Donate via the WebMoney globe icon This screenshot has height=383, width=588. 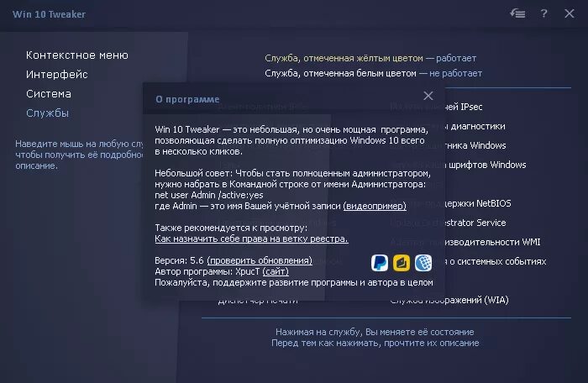pos(423,263)
